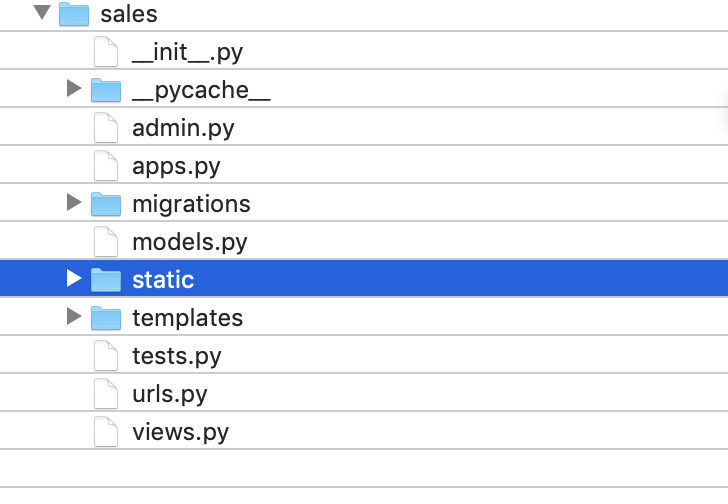Select the tests.py file name
728x504 pixels.
pyautogui.click(x=176, y=357)
